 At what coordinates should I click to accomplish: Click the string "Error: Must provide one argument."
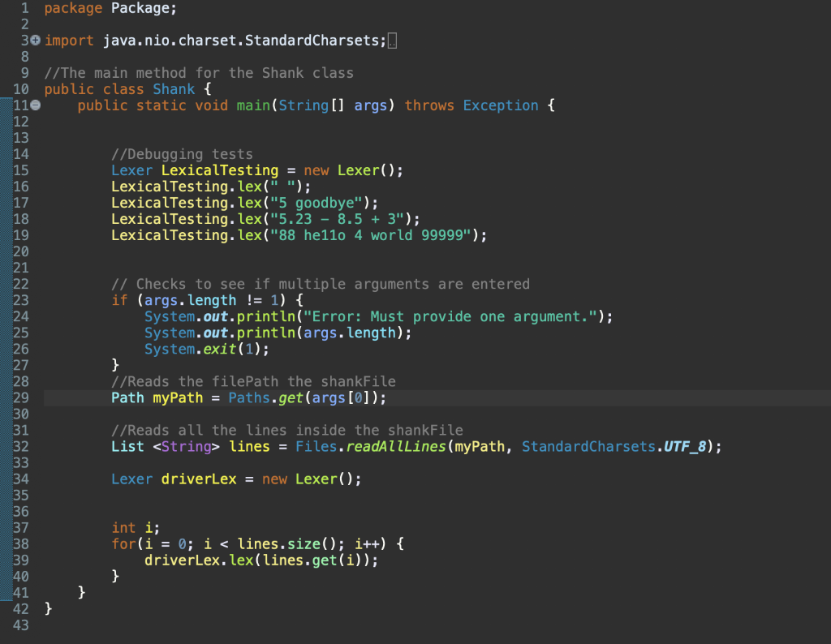tap(450, 316)
